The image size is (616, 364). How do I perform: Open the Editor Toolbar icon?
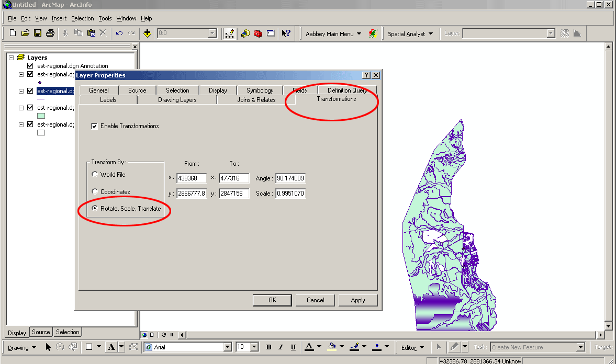point(229,33)
